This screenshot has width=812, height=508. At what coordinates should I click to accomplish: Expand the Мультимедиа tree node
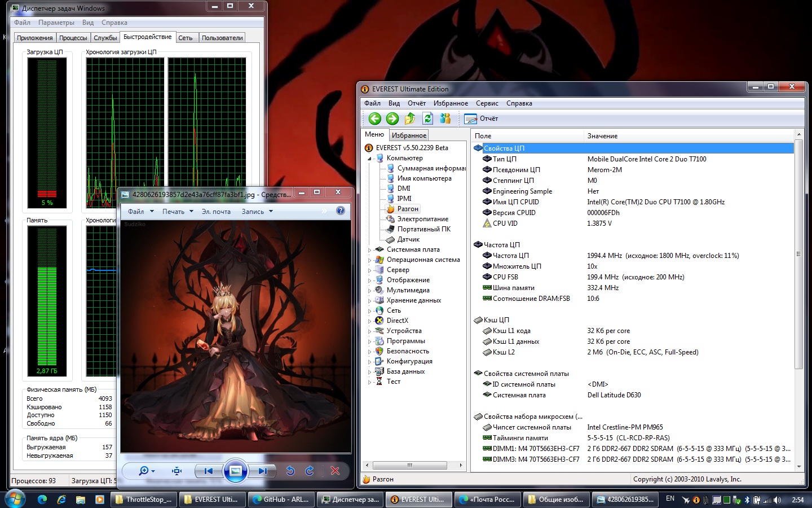[370, 290]
